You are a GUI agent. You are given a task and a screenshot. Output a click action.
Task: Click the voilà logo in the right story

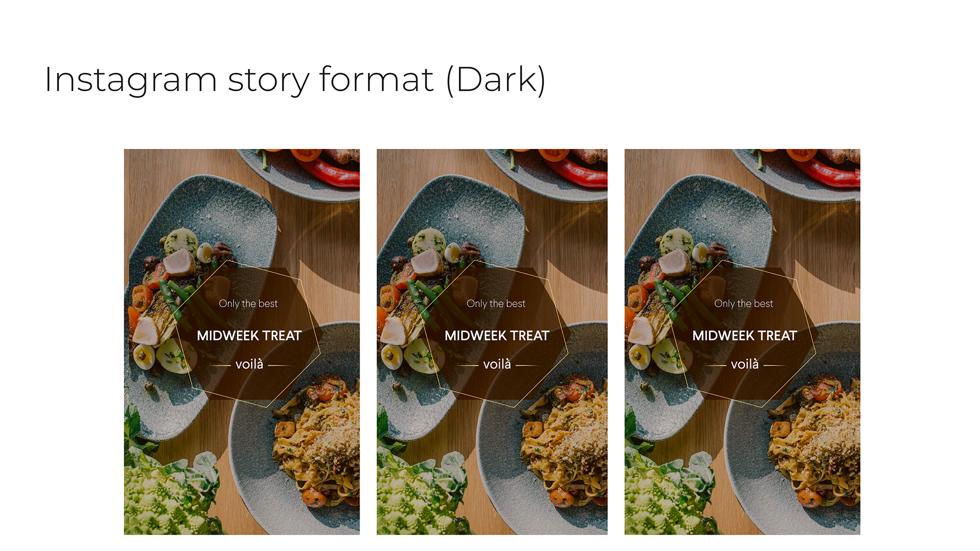(x=745, y=364)
